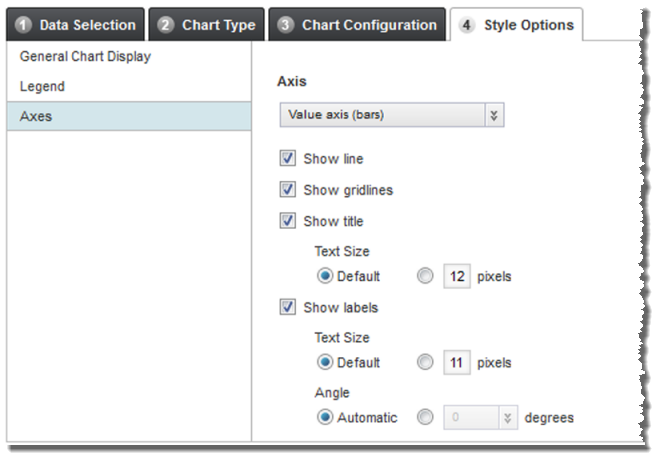Viewport: 660px width, 460px height.
Task: Choose custom pixel size for title text
Action: [426, 276]
